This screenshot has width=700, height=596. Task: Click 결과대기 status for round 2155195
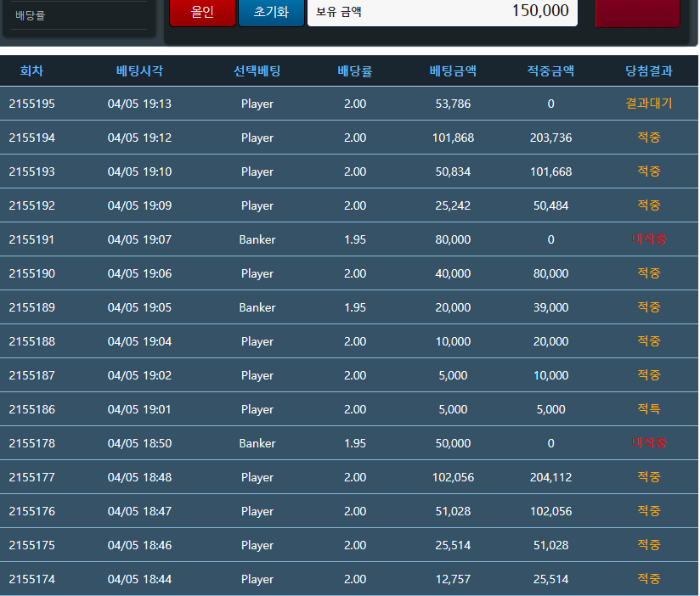(649, 104)
